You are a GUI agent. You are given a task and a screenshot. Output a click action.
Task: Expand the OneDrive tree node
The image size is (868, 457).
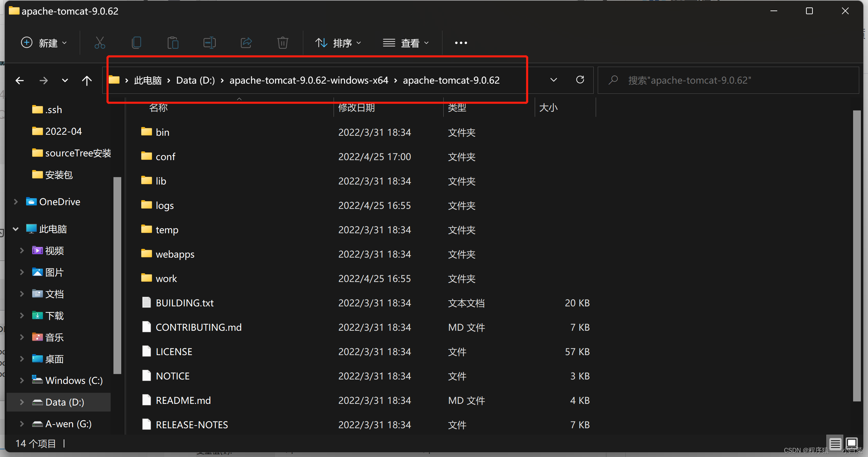(16, 202)
